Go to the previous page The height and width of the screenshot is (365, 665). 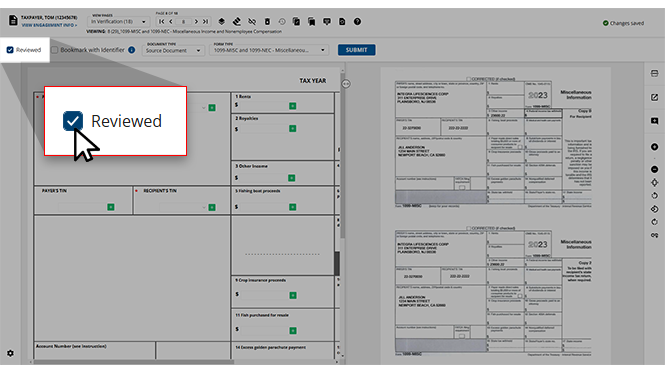tap(171, 22)
